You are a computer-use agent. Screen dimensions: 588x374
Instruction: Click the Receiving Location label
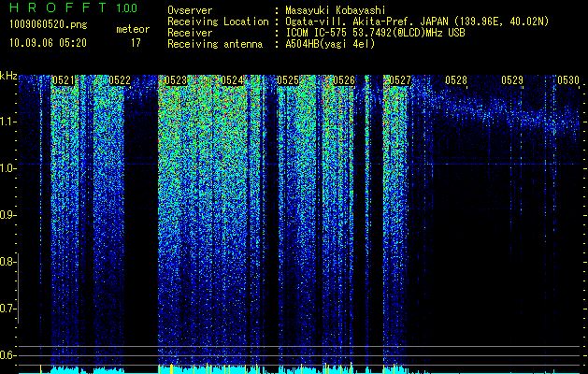[218, 22]
